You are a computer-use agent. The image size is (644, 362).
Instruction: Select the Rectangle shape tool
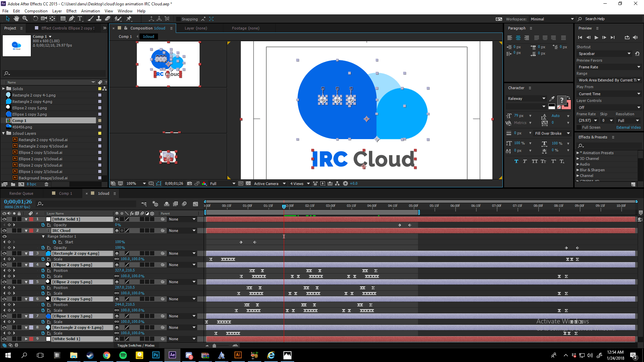[63, 19]
